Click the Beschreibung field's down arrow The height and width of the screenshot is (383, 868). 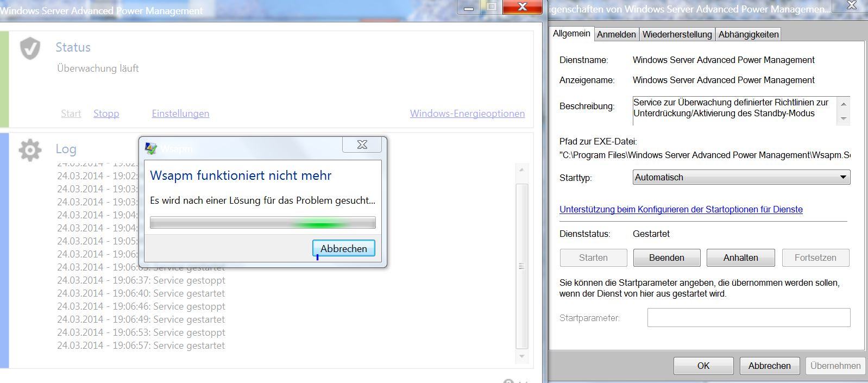click(844, 118)
